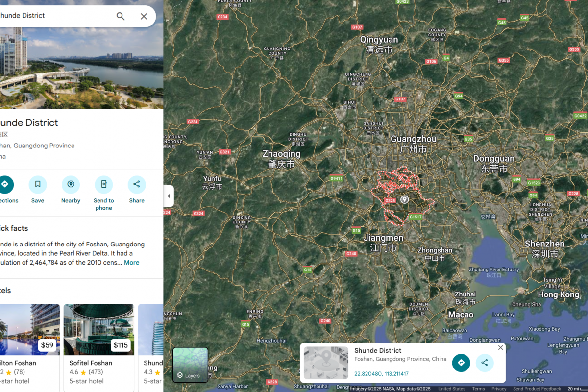Clear the search box with X
588x392 pixels.
coord(144,16)
